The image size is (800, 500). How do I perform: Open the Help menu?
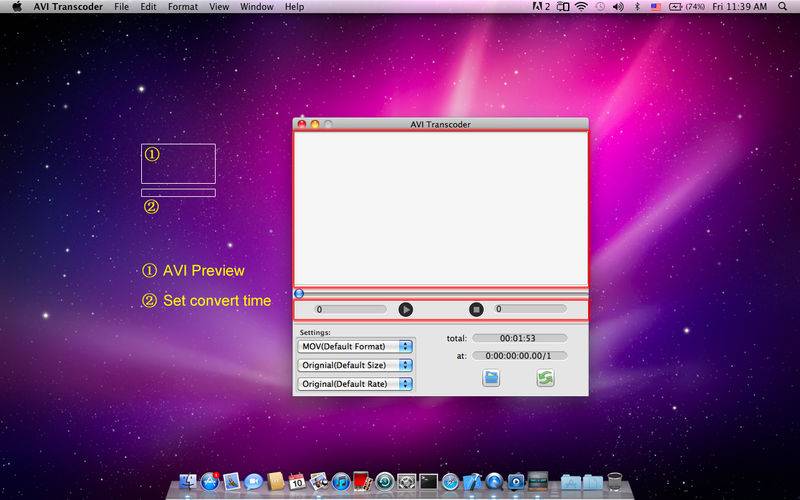click(x=294, y=7)
